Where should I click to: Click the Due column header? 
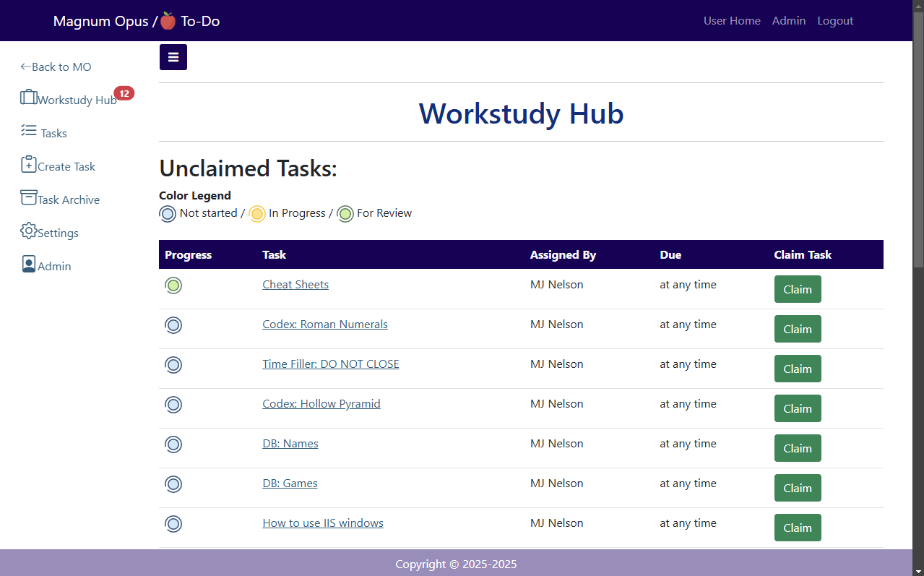[x=670, y=254]
